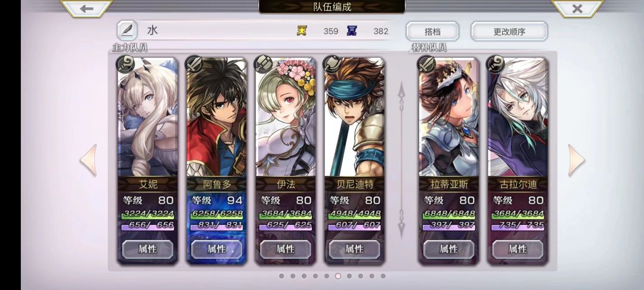The height and width of the screenshot is (290, 644).
Task: Click the back arrow button
Action: tap(86, 8)
